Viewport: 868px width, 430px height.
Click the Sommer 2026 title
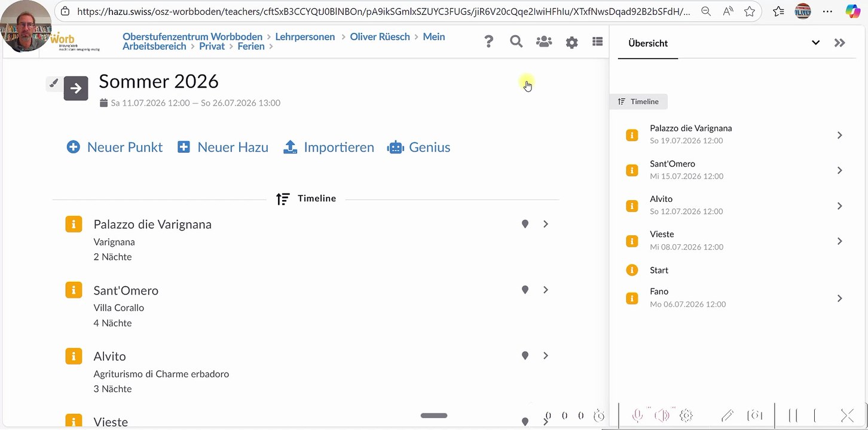click(158, 81)
